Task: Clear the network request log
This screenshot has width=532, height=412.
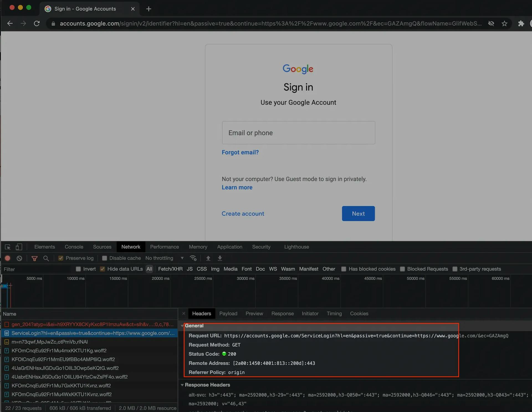Action: pos(19,258)
